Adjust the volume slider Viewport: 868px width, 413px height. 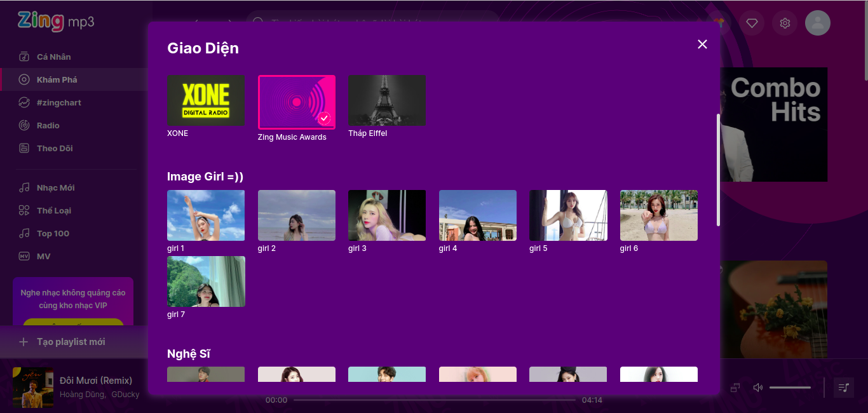point(790,388)
